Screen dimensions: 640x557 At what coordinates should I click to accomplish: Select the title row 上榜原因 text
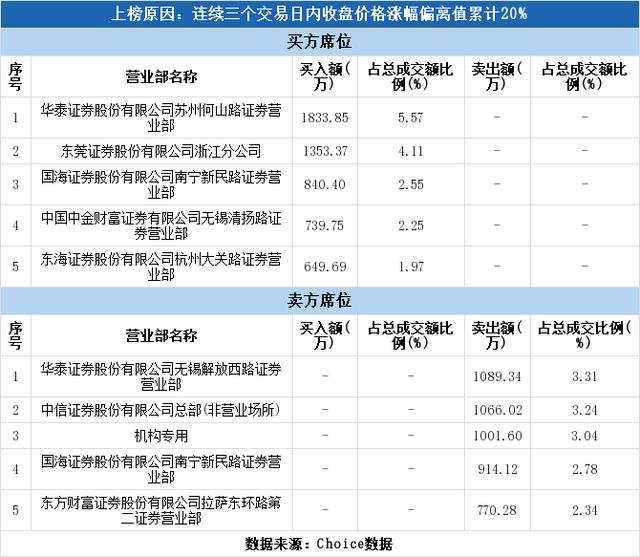(319, 14)
